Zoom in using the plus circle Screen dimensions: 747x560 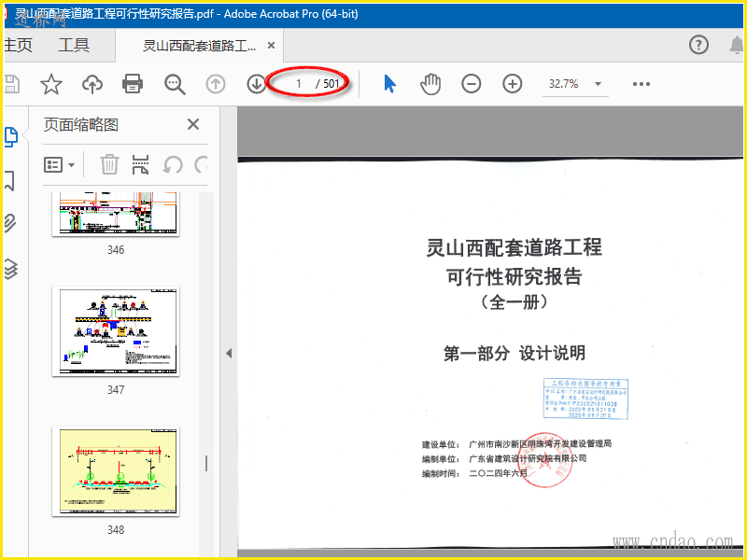(512, 84)
